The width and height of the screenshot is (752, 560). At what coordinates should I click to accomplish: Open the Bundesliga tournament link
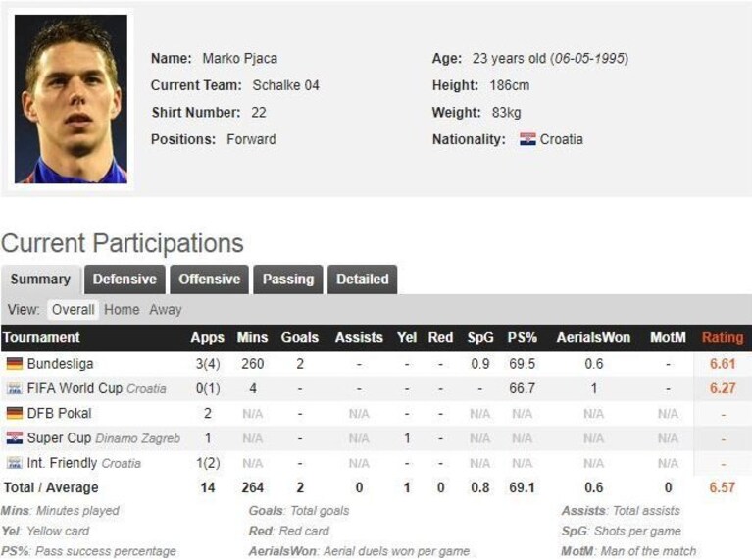coord(60,364)
